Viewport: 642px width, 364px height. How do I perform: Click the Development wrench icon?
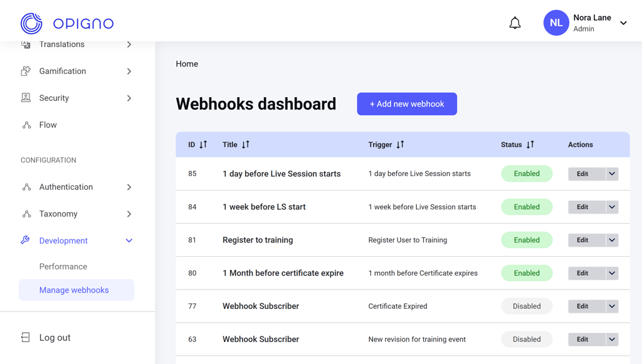25,240
